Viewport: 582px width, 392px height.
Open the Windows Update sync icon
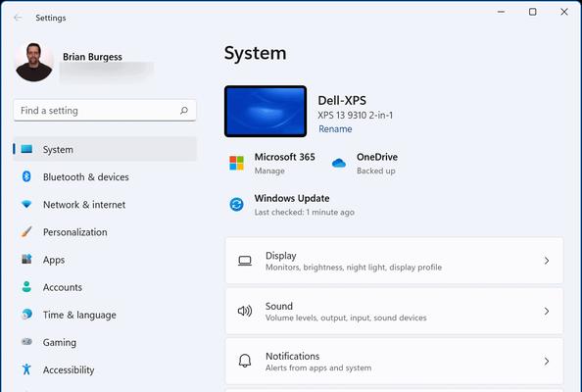click(236, 204)
